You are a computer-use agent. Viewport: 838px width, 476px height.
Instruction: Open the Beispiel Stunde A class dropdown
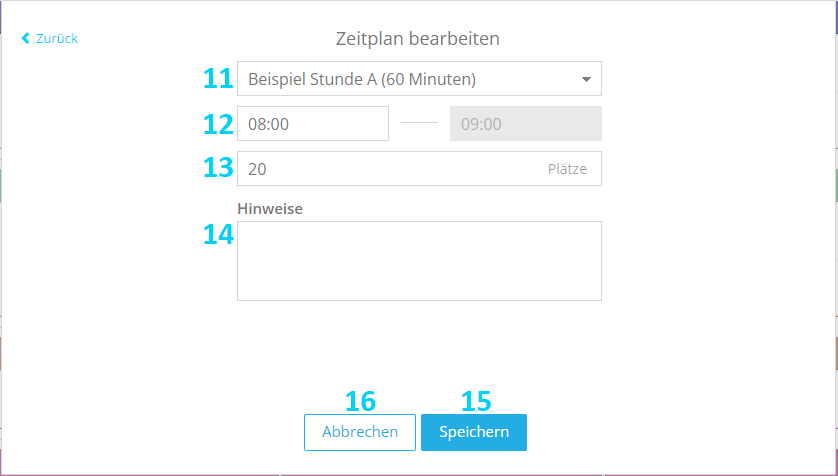click(419, 79)
